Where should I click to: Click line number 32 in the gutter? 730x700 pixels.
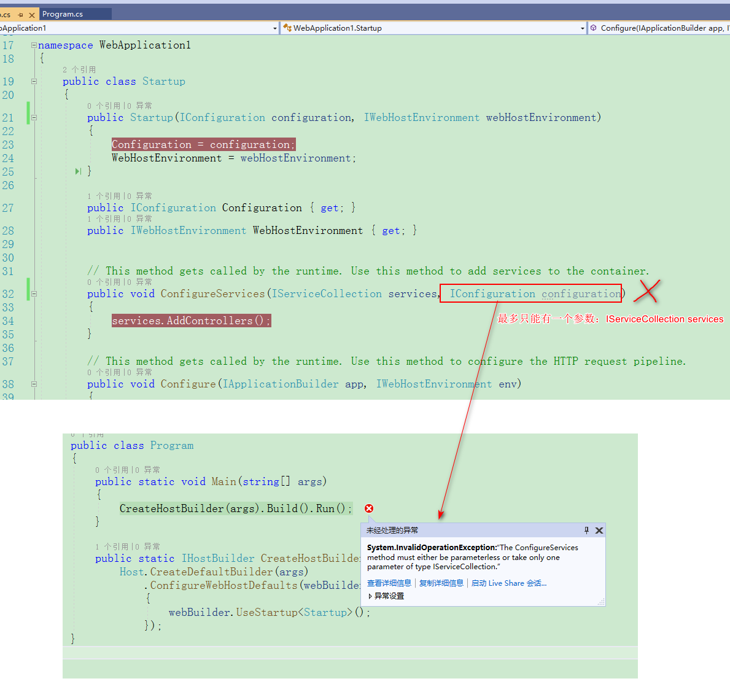(x=9, y=294)
